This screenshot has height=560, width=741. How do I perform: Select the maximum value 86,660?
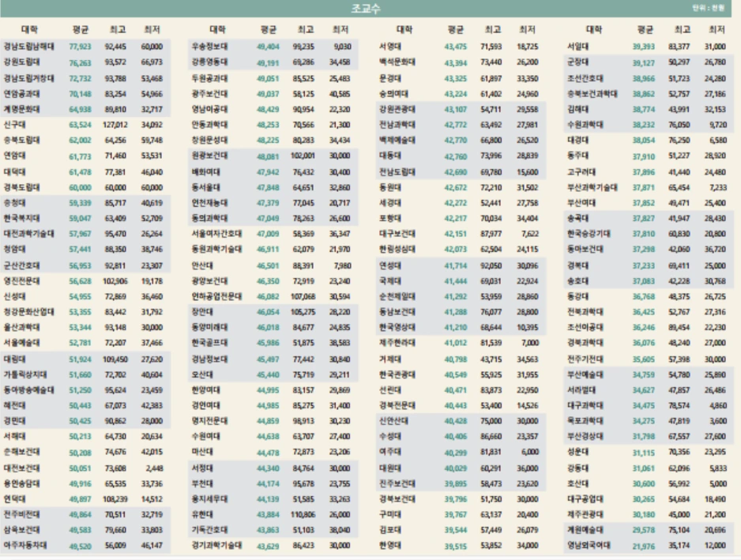coord(491,437)
